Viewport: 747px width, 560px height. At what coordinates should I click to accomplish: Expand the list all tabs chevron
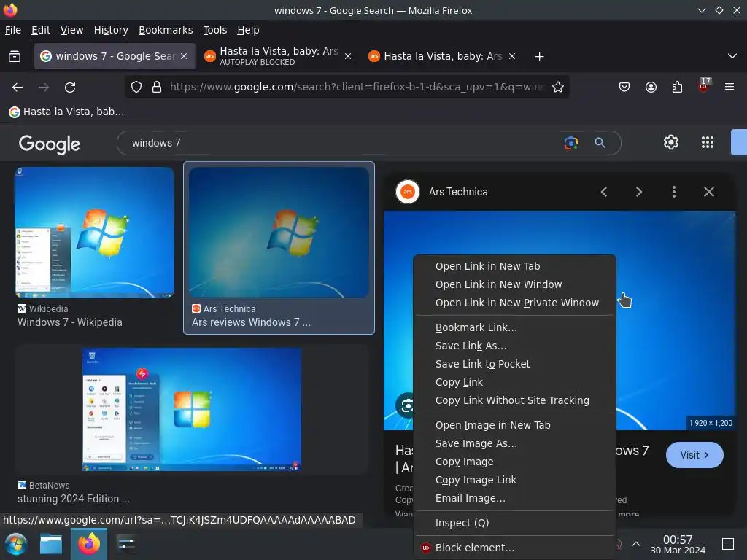point(732,56)
